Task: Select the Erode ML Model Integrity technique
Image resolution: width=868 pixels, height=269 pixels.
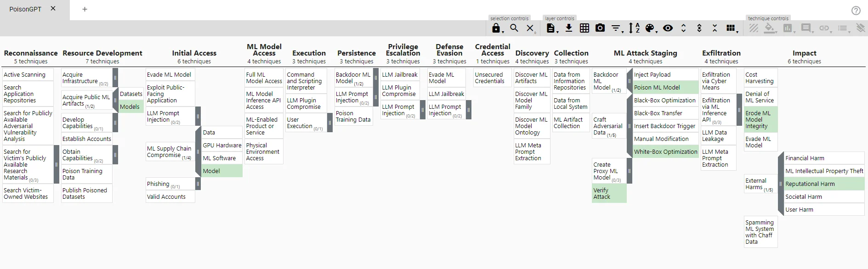Action: coord(761,119)
